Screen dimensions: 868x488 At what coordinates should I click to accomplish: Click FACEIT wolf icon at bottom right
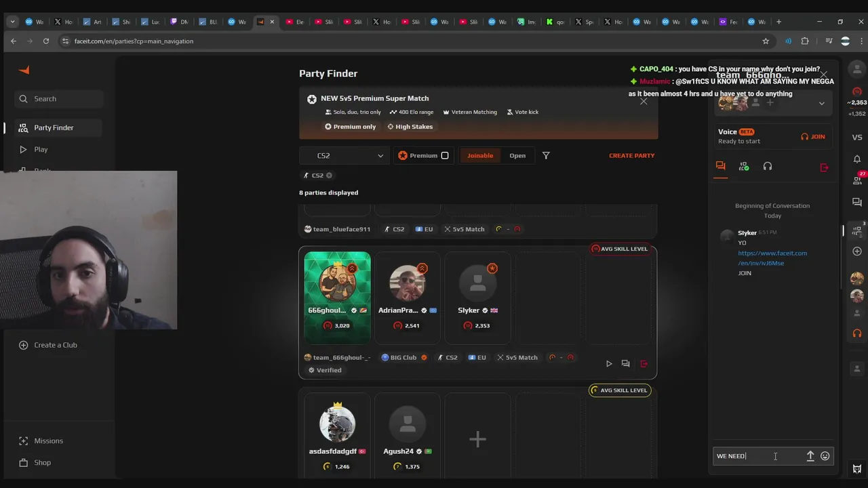[x=857, y=469]
